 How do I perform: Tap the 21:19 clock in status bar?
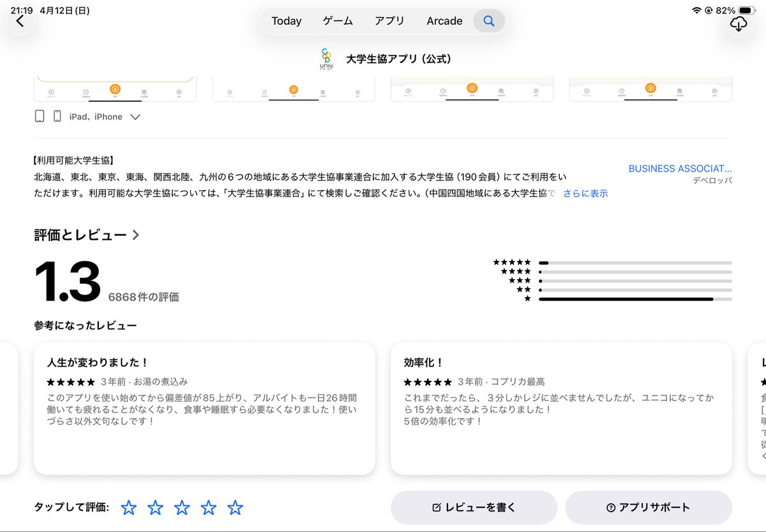pyautogui.click(x=22, y=11)
